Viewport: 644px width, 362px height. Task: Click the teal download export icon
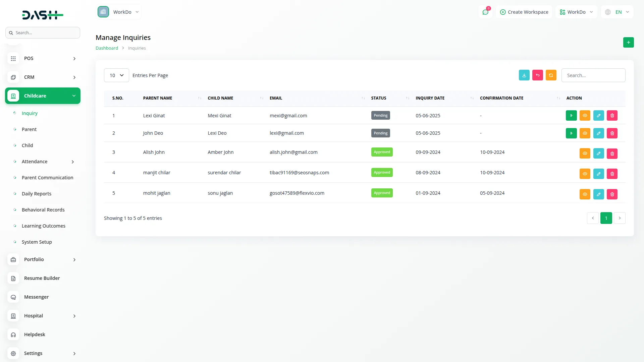(524, 75)
